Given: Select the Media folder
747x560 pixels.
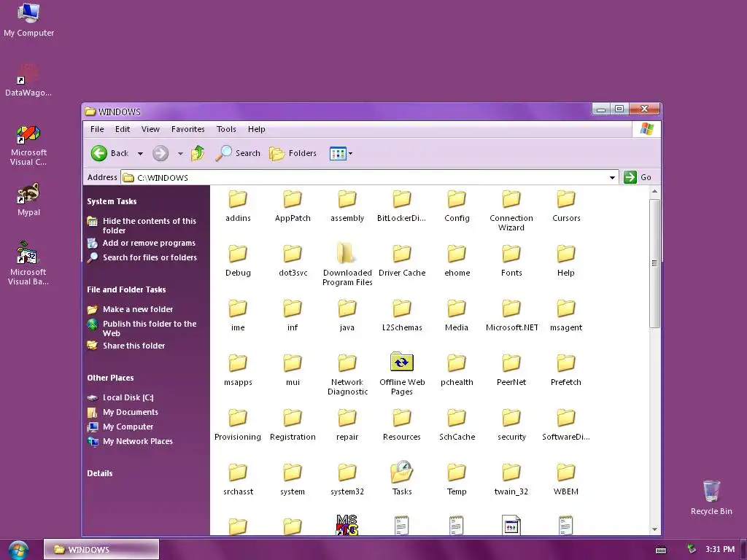Looking at the screenshot, I should (457, 315).
